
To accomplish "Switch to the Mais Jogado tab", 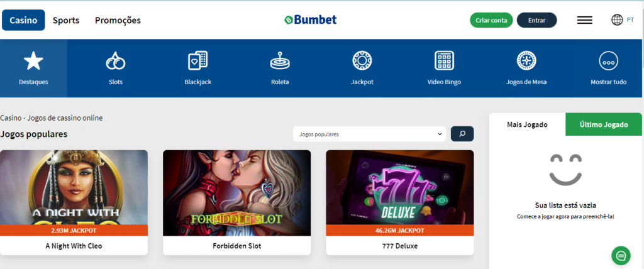I will 527,124.
